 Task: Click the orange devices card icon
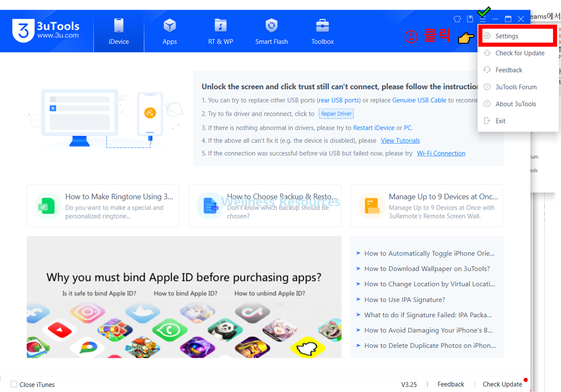click(371, 206)
